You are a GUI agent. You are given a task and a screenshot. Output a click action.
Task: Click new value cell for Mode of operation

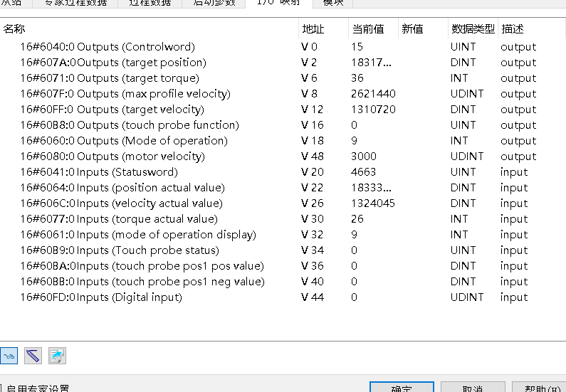pyautogui.click(x=423, y=141)
